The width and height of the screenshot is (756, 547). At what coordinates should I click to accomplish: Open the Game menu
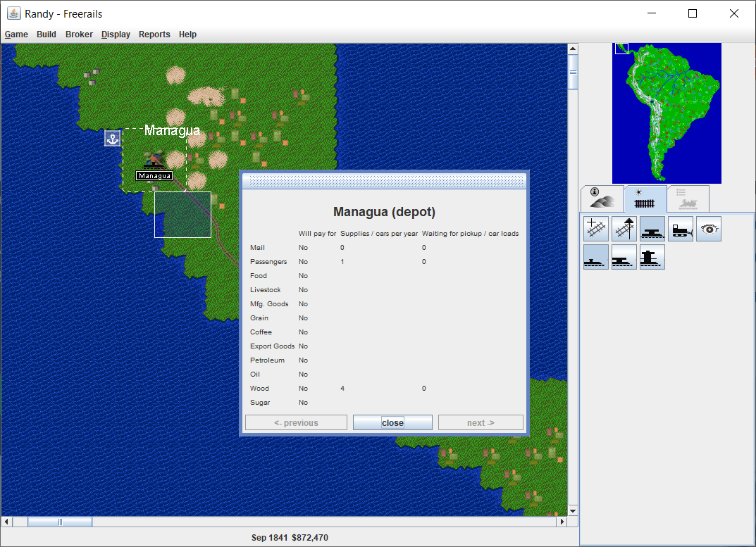pyautogui.click(x=16, y=34)
